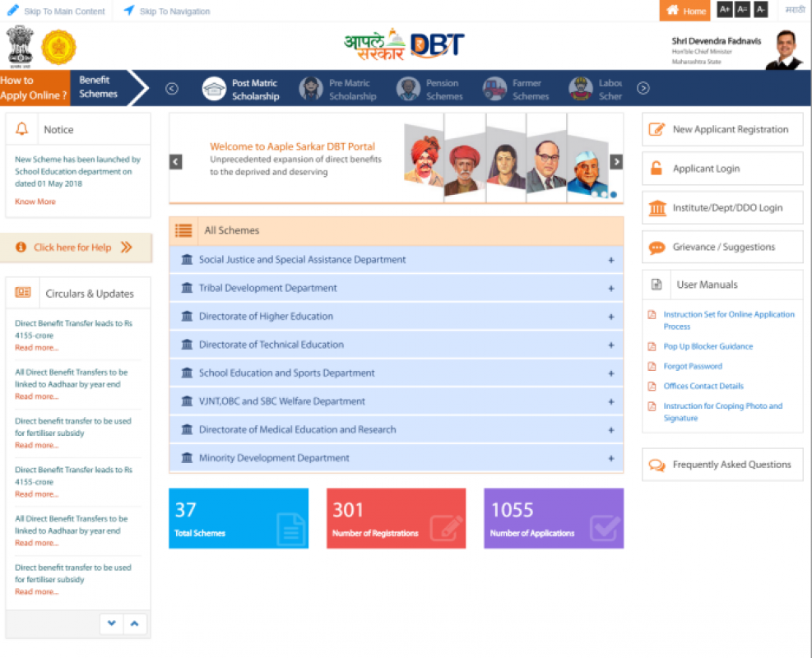Image resolution: width=812 pixels, height=658 pixels.
Task: Click the Grievance / Suggestions chat icon
Action: pos(657,247)
